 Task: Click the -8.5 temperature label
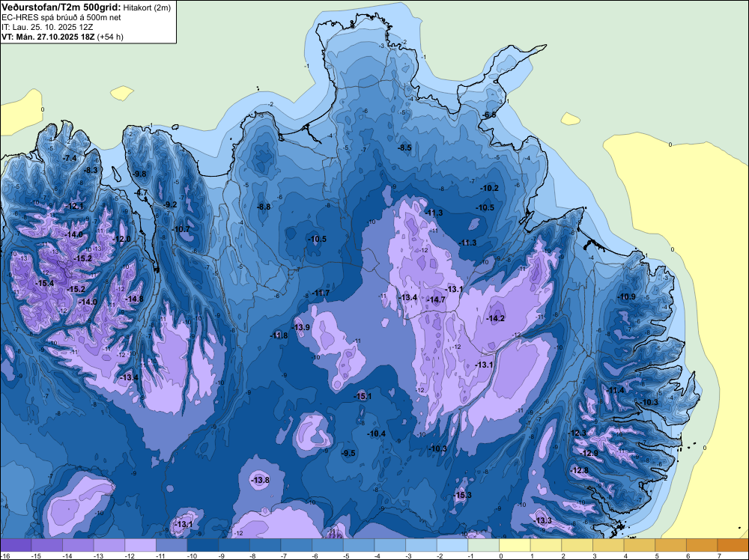(x=404, y=147)
